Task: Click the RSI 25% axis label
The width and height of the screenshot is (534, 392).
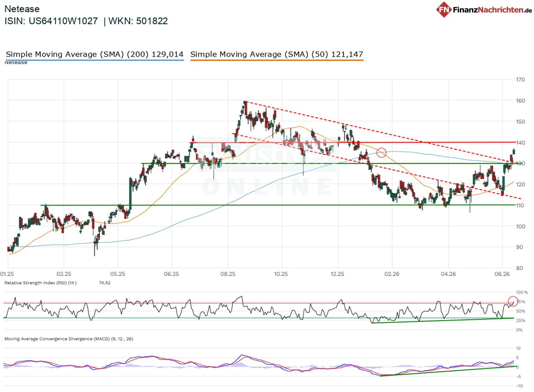Action: click(x=521, y=321)
